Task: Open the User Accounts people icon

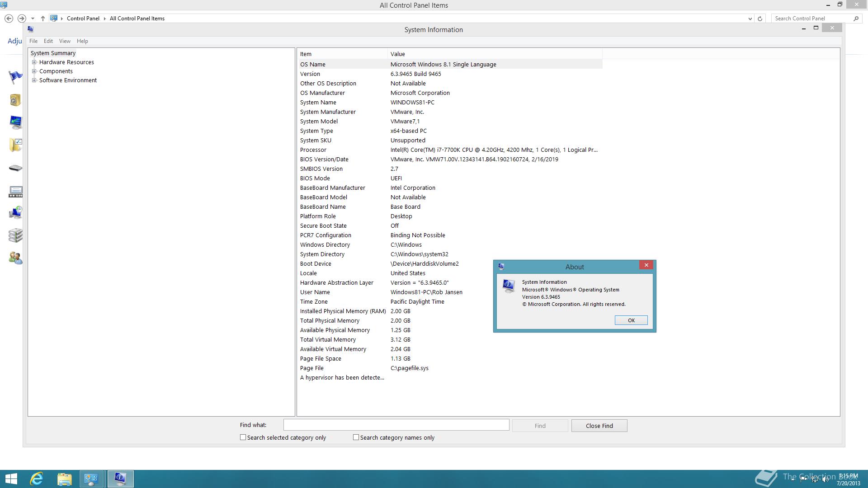Action: coord(15,258)
